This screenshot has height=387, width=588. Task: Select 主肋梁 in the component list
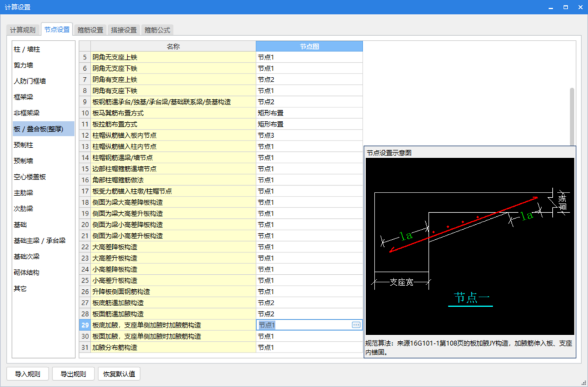43,192
